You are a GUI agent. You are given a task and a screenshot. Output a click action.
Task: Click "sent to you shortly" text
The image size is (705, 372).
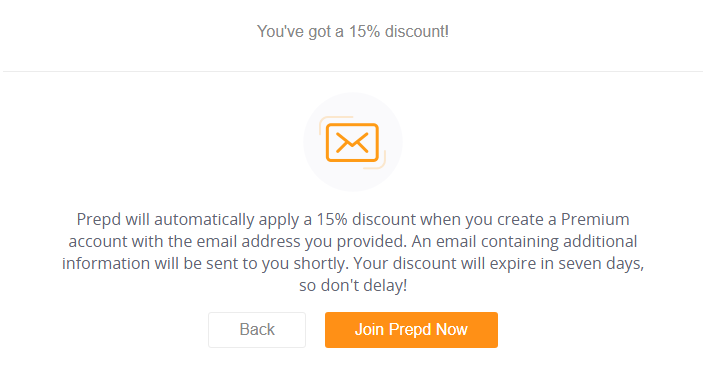tap(277, 264)
